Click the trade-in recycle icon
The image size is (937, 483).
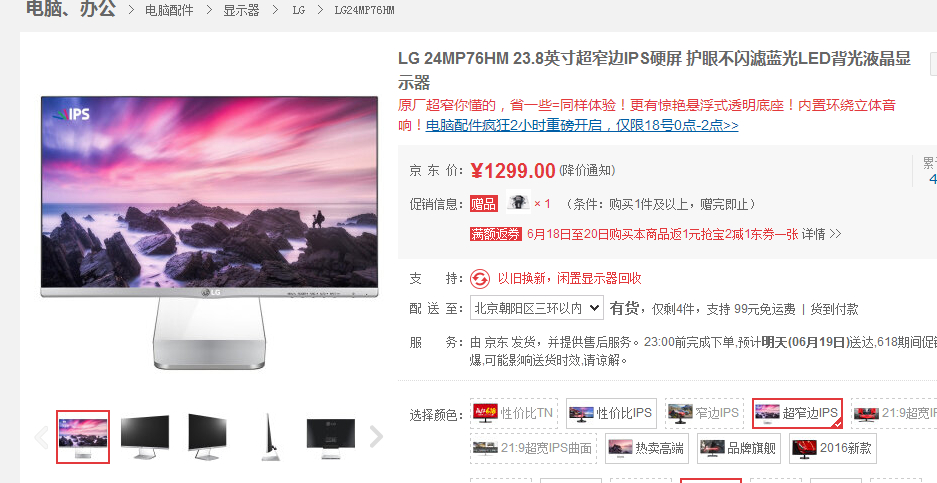(480, 279)
